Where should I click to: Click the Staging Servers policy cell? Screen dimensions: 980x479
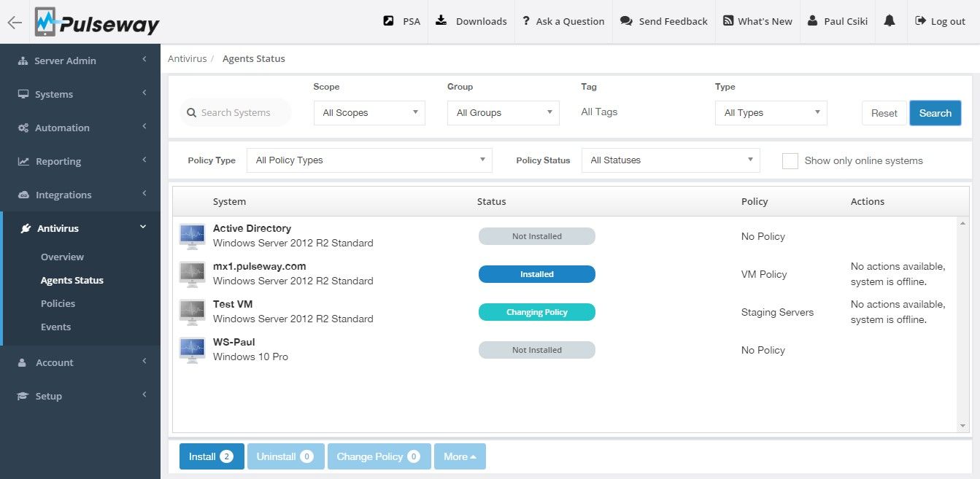[x=777, y=312]
